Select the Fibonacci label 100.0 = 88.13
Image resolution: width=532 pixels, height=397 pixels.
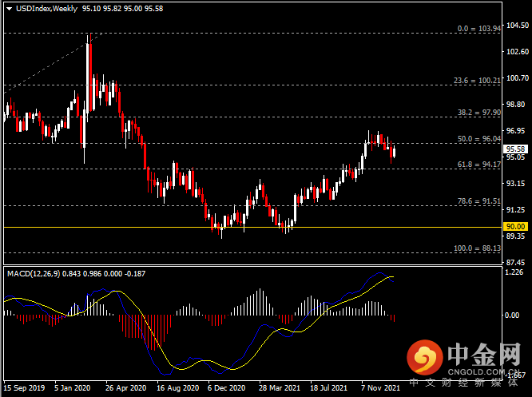[x=477, y=248]
